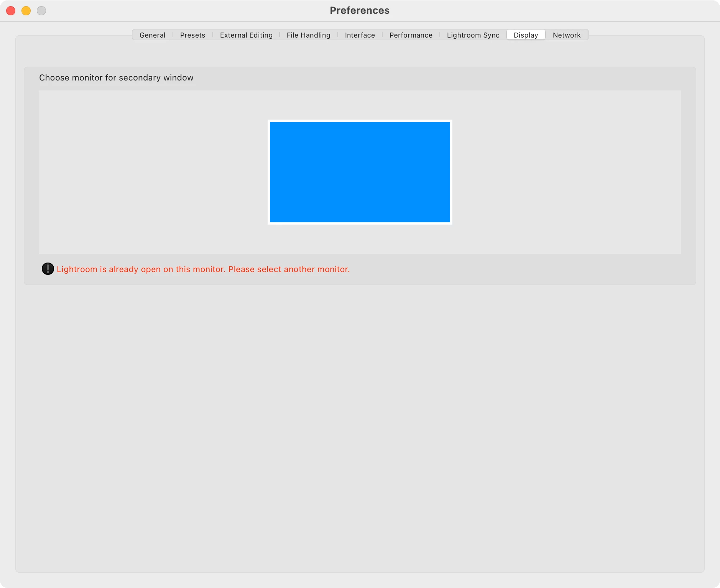
Task: Open the External Editing tab
Action: [246, 35]
